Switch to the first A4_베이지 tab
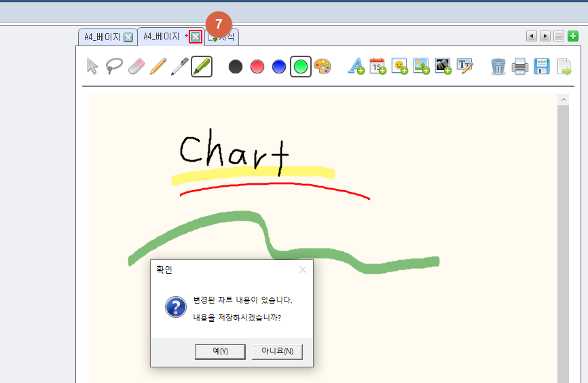 pos(102,37)
